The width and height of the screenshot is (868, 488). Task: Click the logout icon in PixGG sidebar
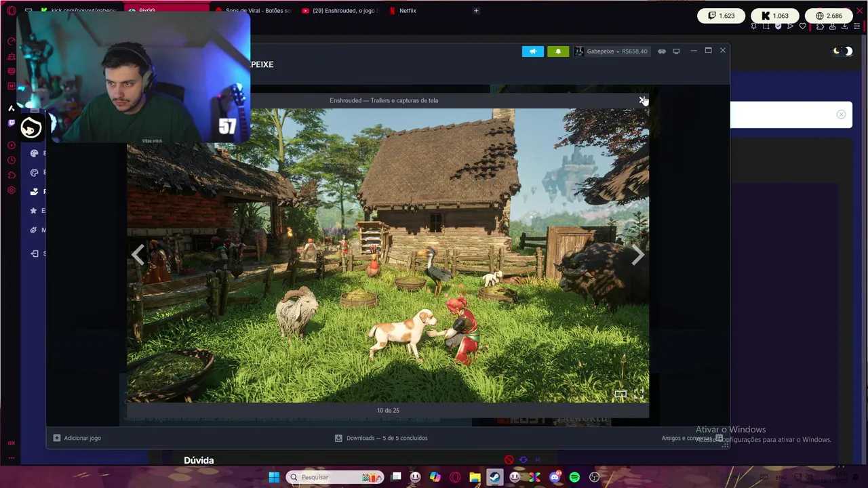(x=34, y=253)
